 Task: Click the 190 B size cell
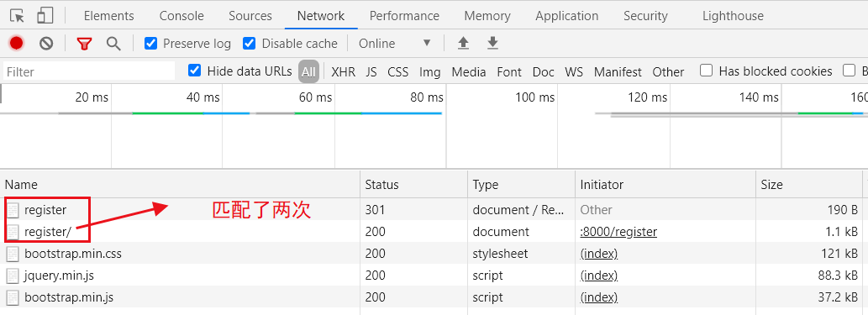809,210
